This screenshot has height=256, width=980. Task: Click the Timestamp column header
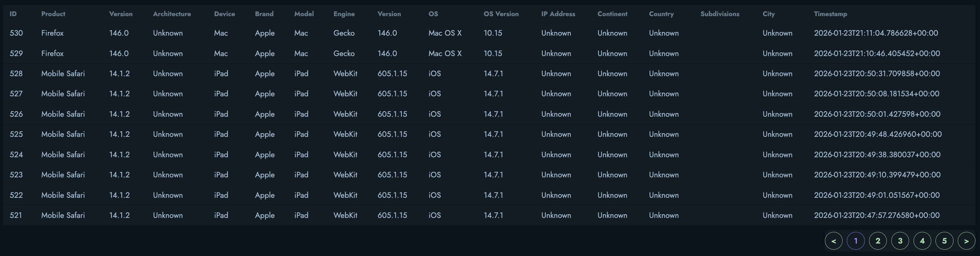pyautogui.click(x=830, y=14)
